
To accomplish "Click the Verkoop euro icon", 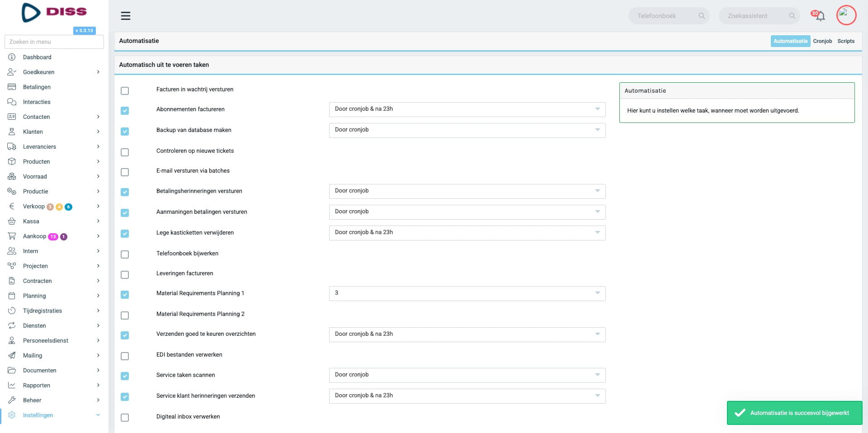I will [x=12, y=206].
